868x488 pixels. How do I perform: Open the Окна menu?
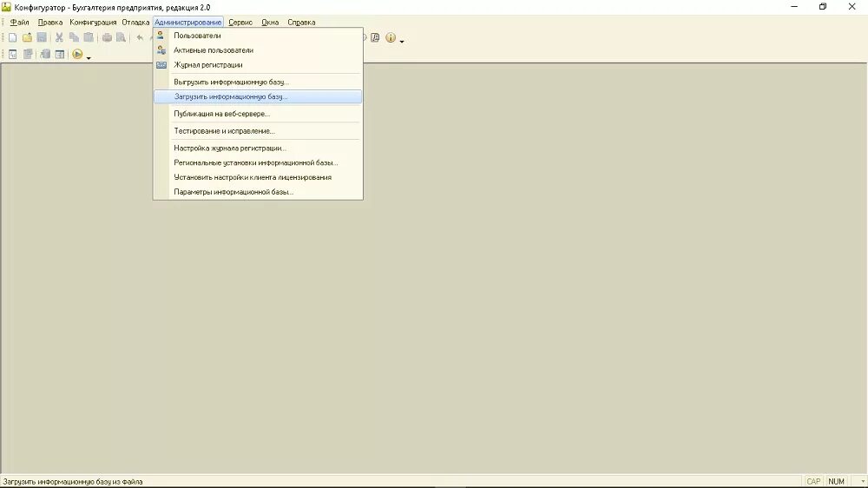pyautogui.click(x=270, y=23)
